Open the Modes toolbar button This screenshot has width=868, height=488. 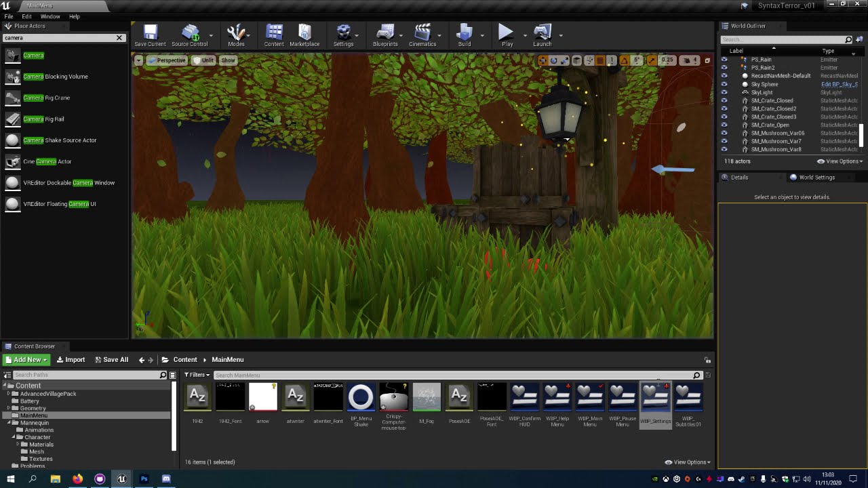(x=236, y=36)
